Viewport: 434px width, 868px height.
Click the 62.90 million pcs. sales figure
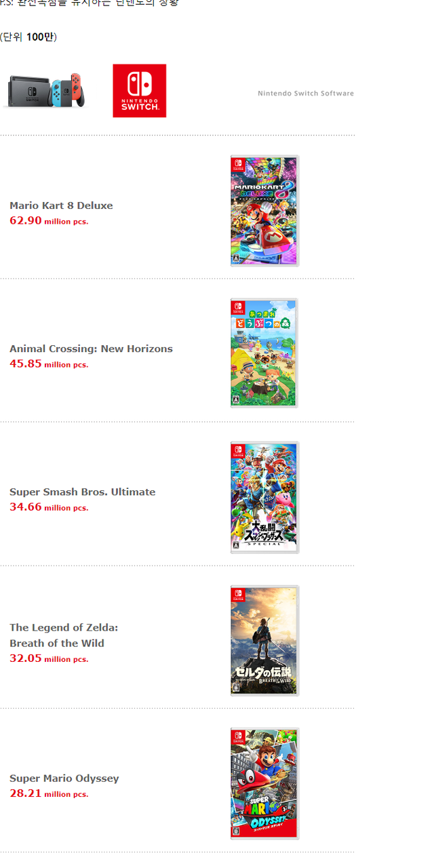(x=49, y=220)
